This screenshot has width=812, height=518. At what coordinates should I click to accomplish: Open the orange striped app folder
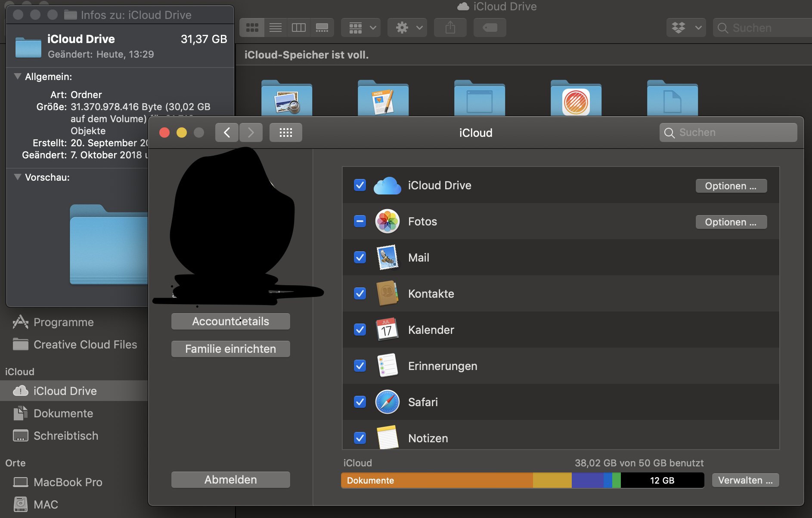[x=576, y=98]
